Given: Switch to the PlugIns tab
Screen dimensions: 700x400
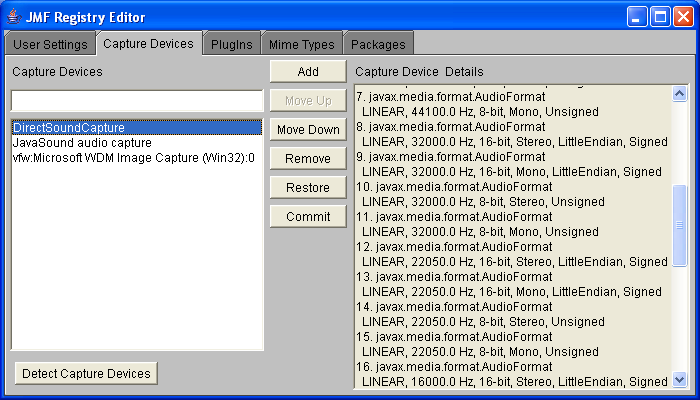Looking at the screenshot, I should [232, 44].
